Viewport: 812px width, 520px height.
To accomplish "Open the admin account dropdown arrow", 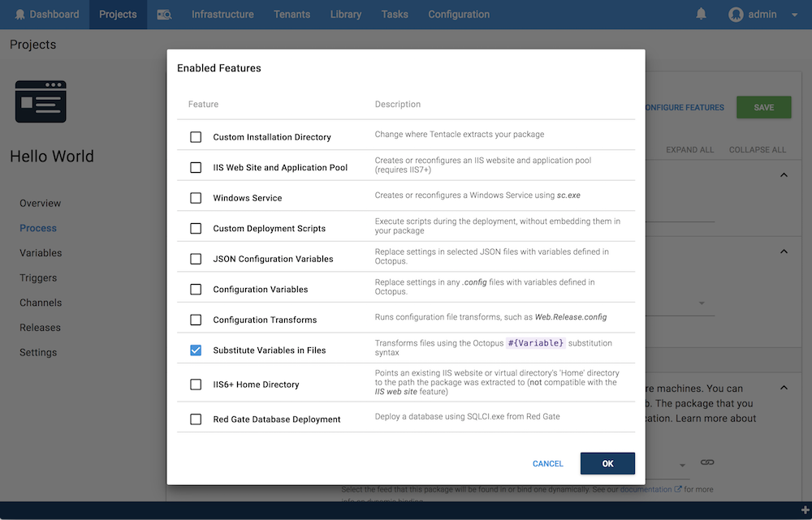I will click(x=794, y=14).
